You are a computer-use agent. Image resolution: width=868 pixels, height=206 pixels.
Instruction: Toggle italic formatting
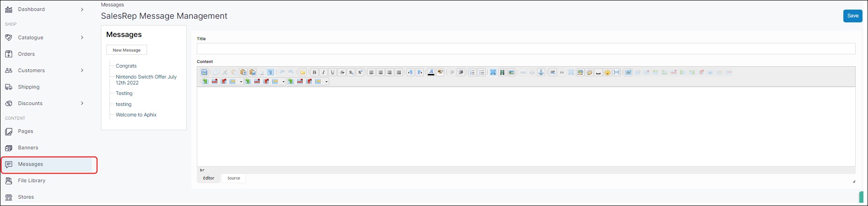323,72
